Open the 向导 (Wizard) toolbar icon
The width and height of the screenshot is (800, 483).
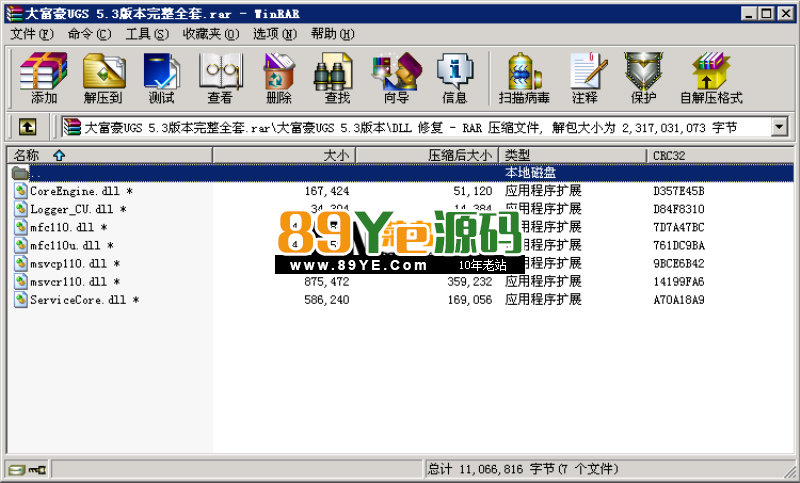(397, 71)
